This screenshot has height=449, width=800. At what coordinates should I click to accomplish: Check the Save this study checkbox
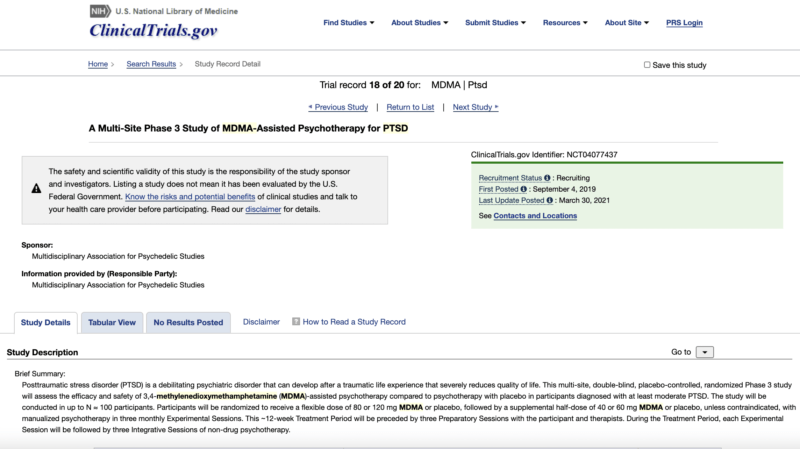point(647,65)
